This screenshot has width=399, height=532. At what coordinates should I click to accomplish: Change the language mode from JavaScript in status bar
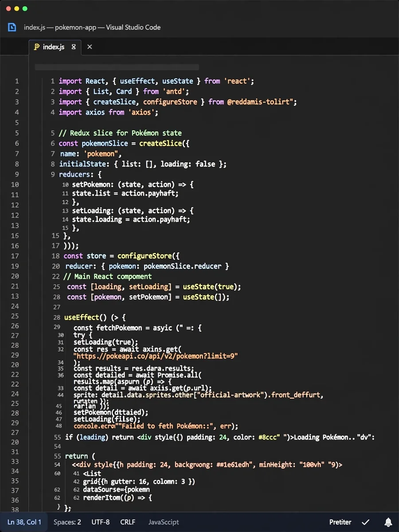(x=164, y=522)
